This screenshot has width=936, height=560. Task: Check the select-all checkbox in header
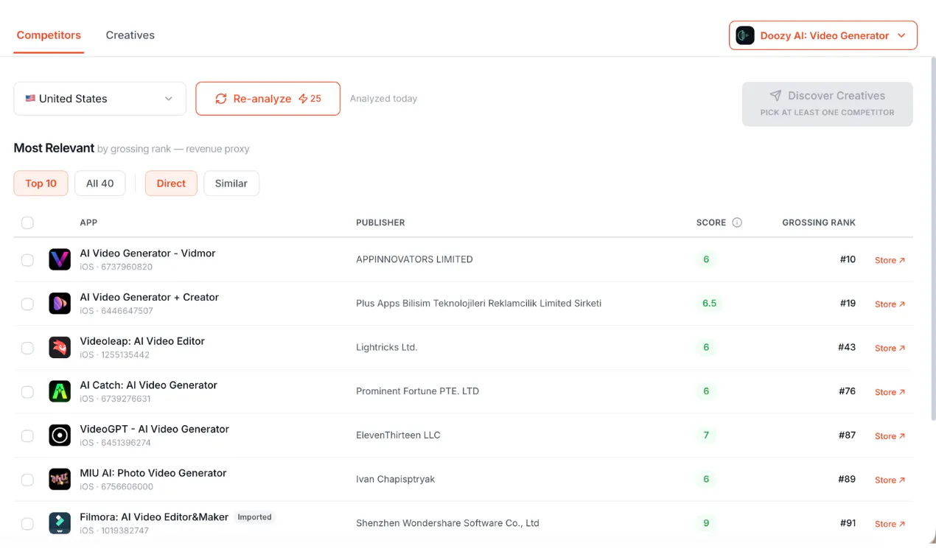[x=27, y=223]
